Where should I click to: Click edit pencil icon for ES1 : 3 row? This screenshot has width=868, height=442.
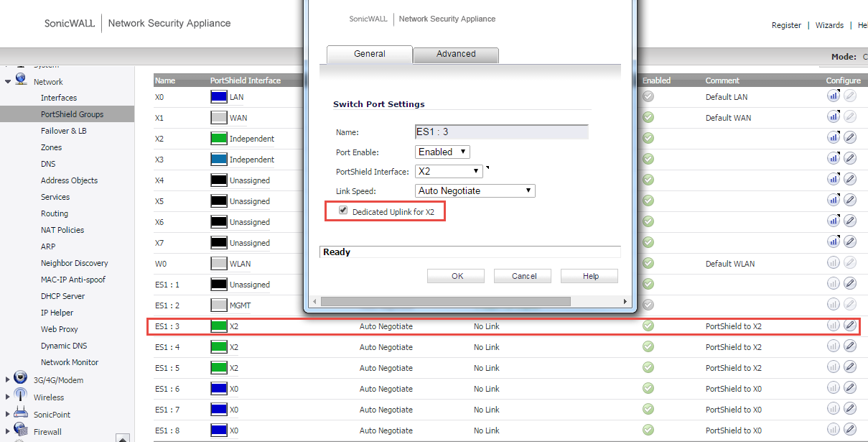(x=850, y=326)
